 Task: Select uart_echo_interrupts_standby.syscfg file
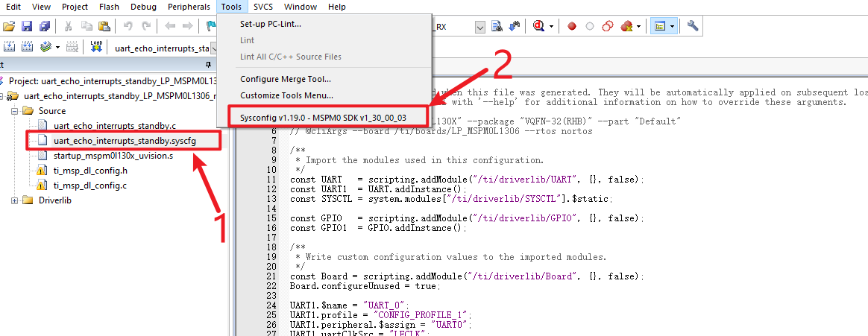pos(125,140)
